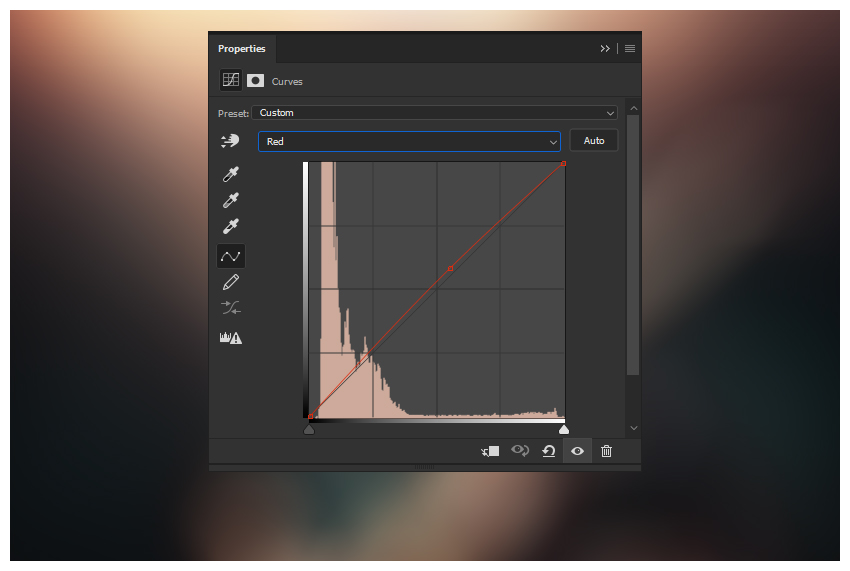View previous state with eye-arrow icon
The height and width of the screenshot is (571, 850).
(520, 451)
